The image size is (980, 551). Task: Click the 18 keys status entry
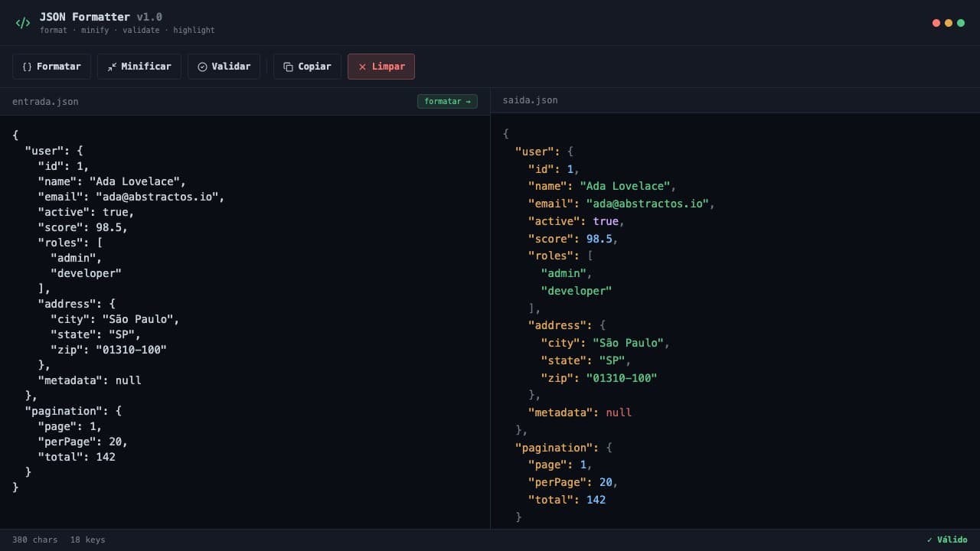click(88, 540)
